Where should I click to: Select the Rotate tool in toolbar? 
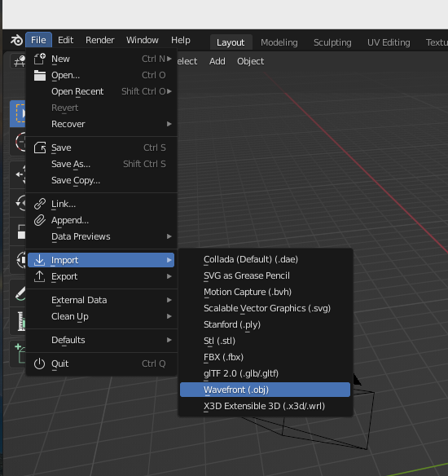[x=18, y=202]
